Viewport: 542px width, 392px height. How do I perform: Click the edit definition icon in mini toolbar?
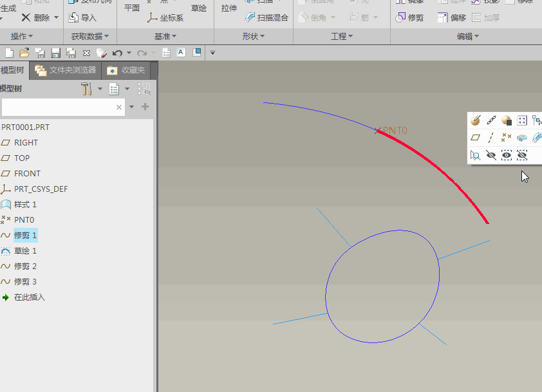coord(476,120)
